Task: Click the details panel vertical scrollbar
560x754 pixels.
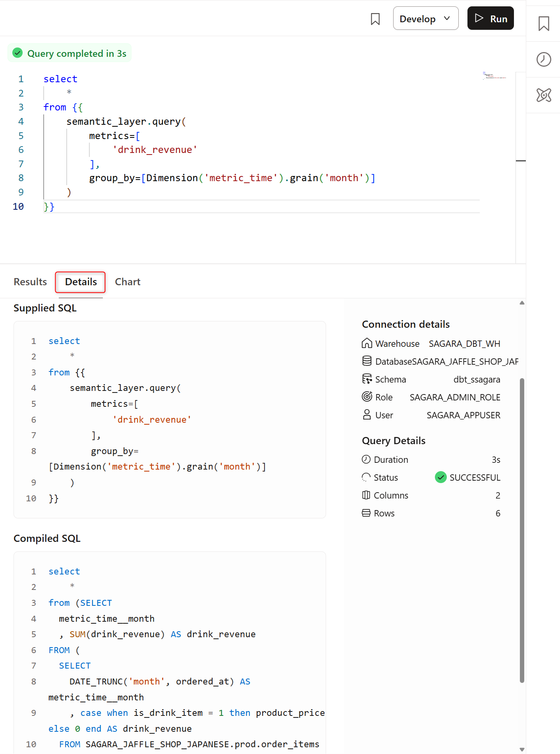Action: [522, 530]
